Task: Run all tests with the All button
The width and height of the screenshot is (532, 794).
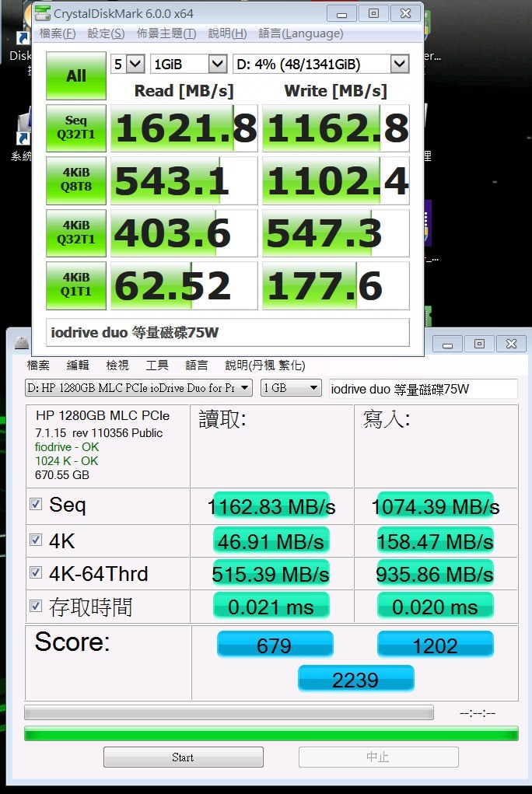Action: click(76, 76)
